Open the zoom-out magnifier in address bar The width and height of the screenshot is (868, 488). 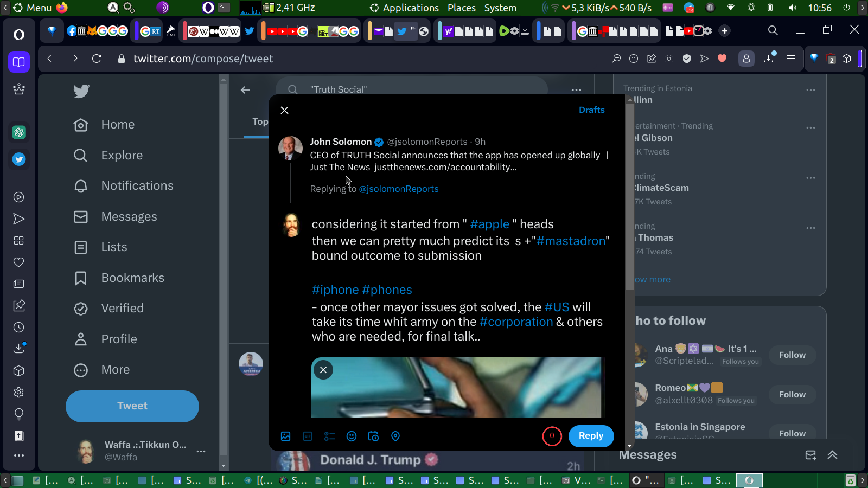point(616,59)
